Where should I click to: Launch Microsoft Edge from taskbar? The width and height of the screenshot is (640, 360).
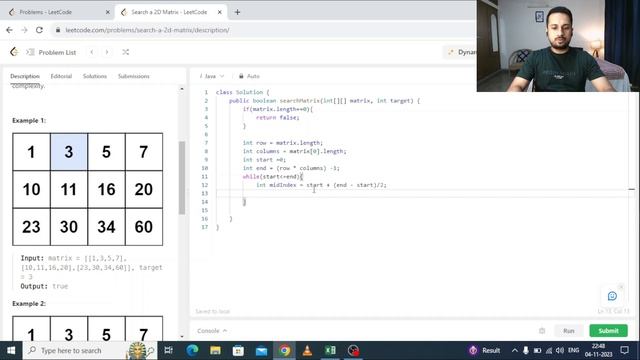pyautogui.click(x=192, y=351)
